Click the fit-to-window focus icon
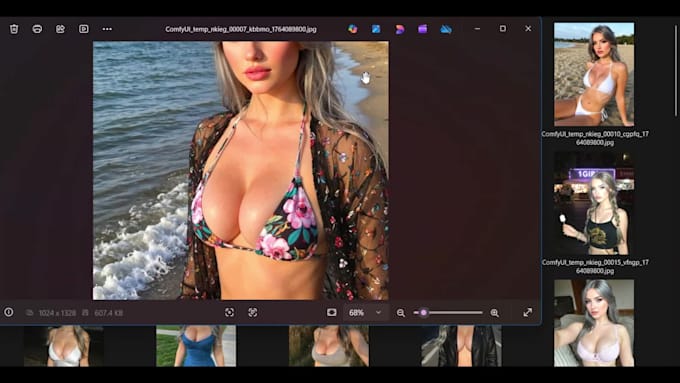The height and width of the screenshot is (383, 680). (229, 312)
